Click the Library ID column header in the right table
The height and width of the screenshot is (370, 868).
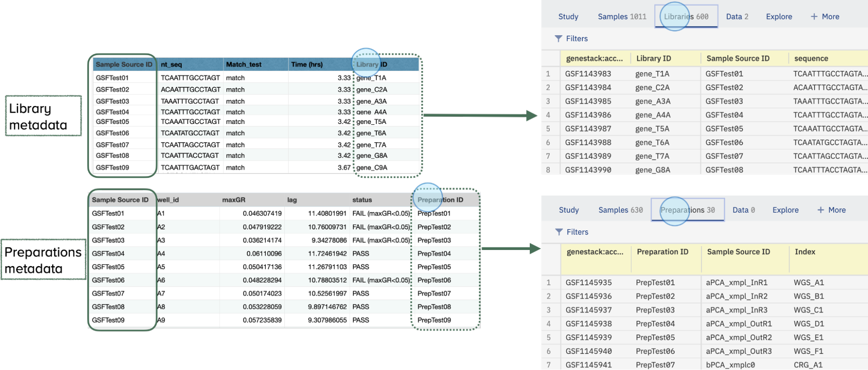(x=653, y=58)
